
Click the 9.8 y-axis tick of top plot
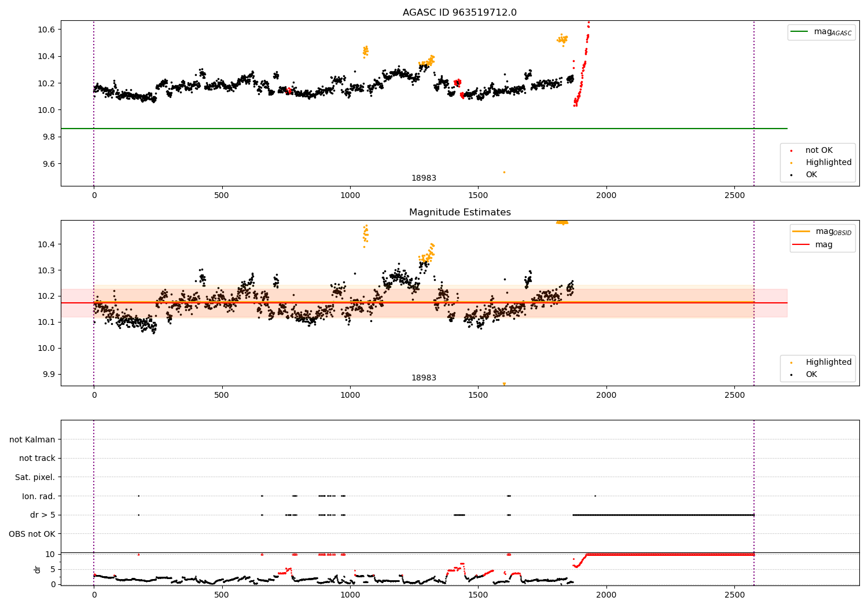pos(49,137)
